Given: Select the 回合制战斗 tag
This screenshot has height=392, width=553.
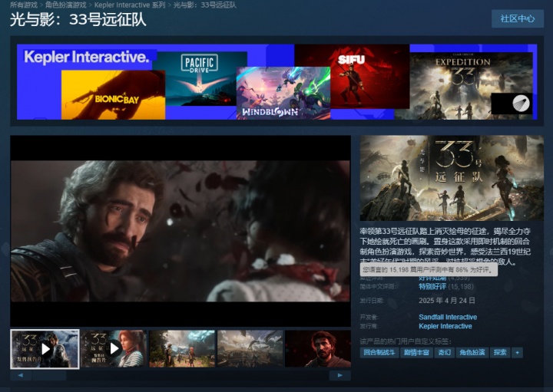Looking at the screenshot, I should pos(379,353).
